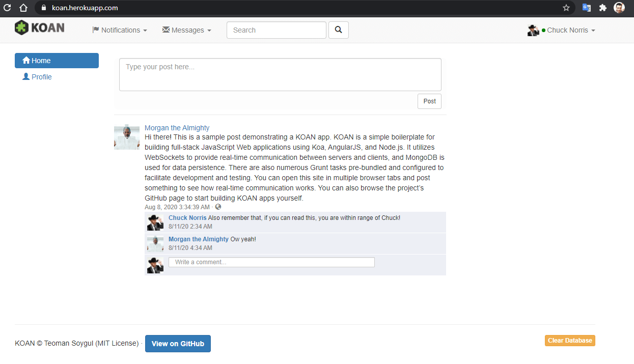Select the Home sidebar item
The width and height of the screenshot is (634, 364).
tap(57, 61)
